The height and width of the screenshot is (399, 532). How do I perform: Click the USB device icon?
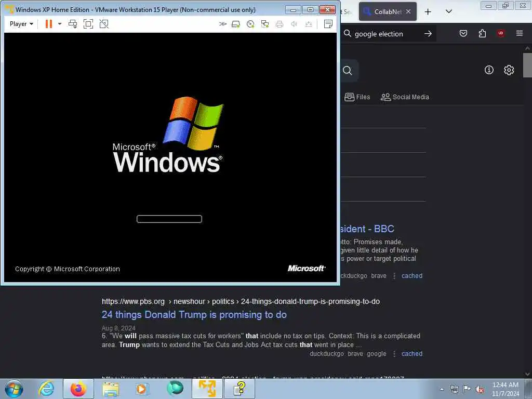click(x=309, y=24)
